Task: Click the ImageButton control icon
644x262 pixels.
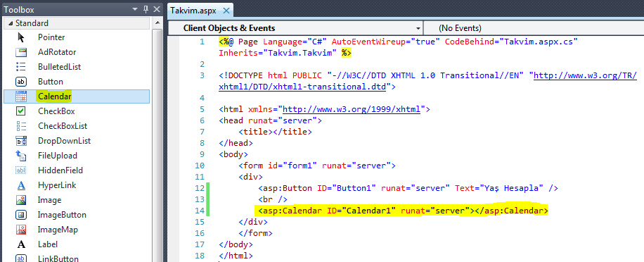Action: 21,215
